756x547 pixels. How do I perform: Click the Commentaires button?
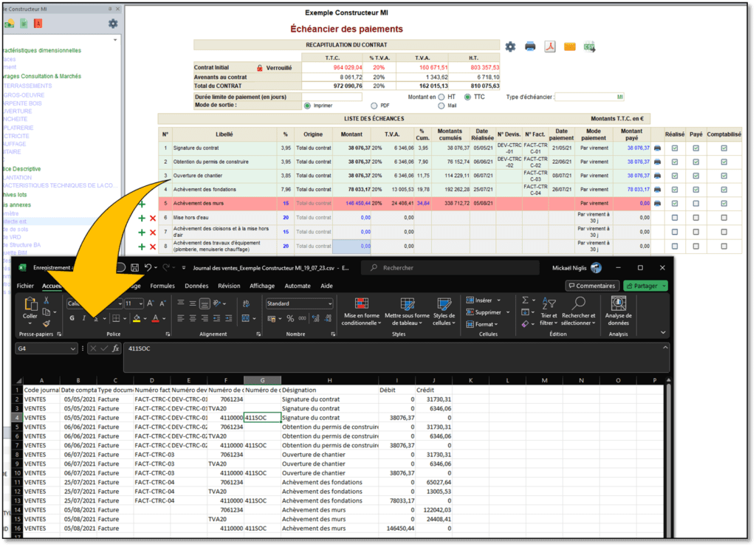pos(592,286)
